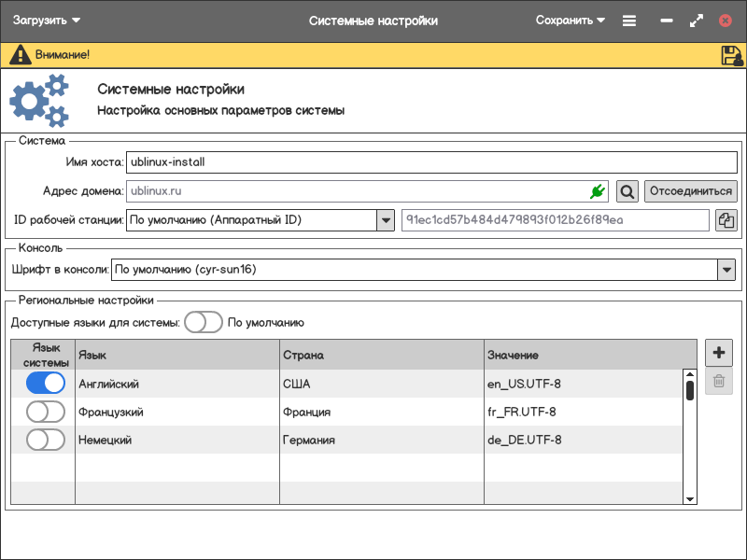Click the hostname input field

(431, 161)
